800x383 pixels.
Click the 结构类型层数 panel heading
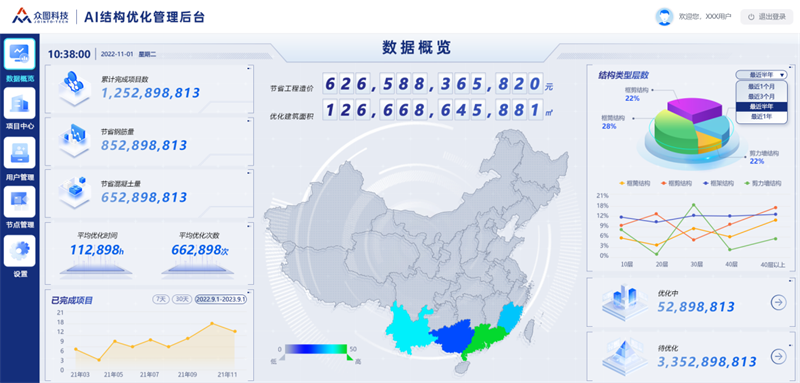(623, 75)
